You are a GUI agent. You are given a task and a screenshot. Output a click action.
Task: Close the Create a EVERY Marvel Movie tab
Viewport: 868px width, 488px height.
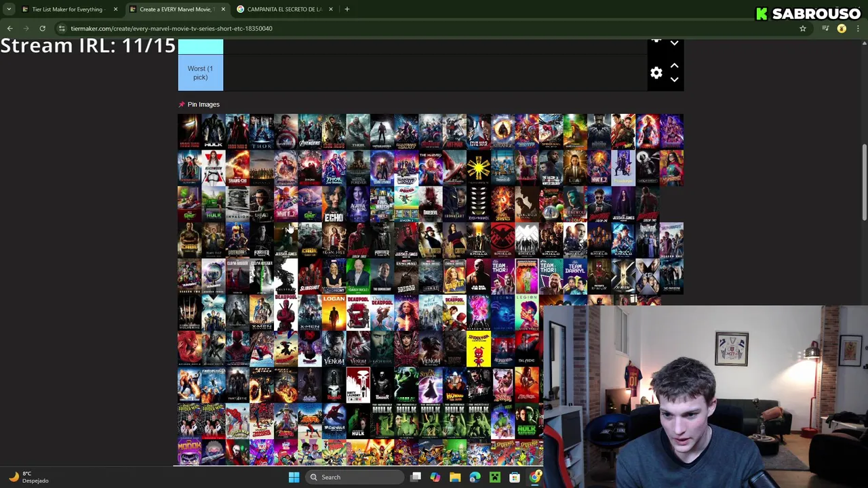(222, 9)
